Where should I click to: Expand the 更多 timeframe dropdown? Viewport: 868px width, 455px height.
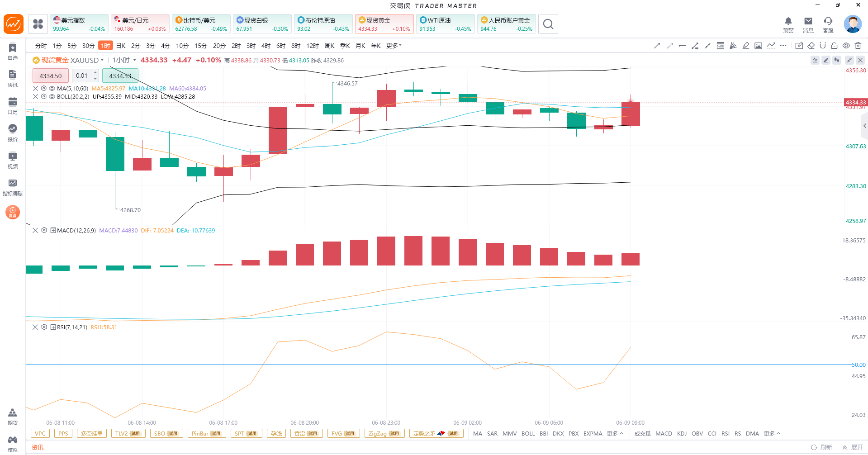click(394, 46)
